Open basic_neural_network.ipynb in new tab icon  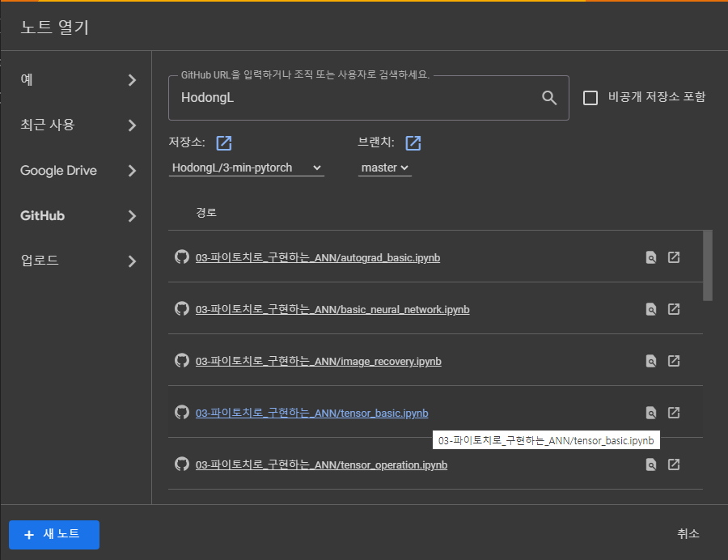tap(674, 309)
